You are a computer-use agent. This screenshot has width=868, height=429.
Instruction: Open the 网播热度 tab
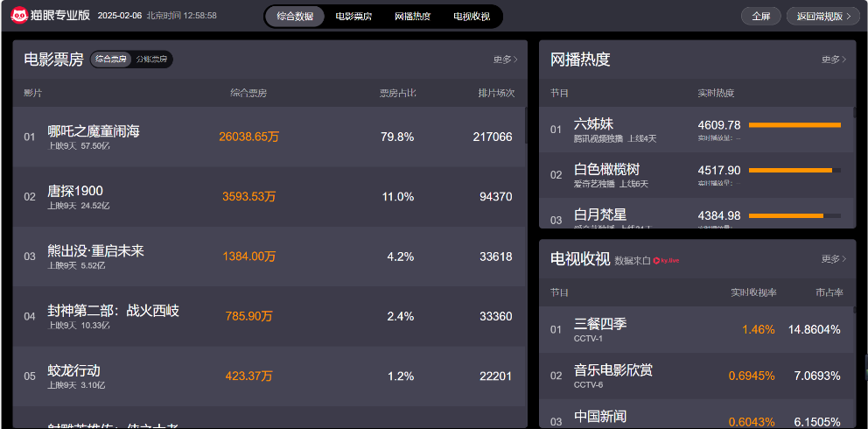412,16
